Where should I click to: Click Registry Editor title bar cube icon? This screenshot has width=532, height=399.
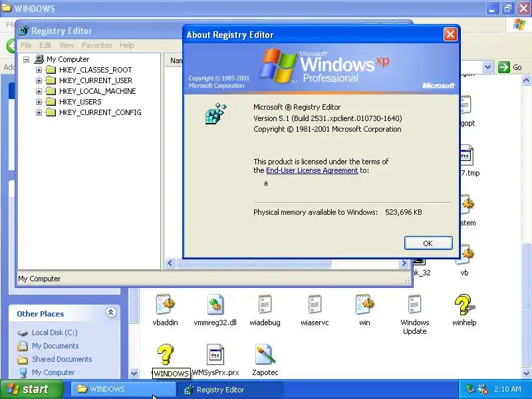23,31
